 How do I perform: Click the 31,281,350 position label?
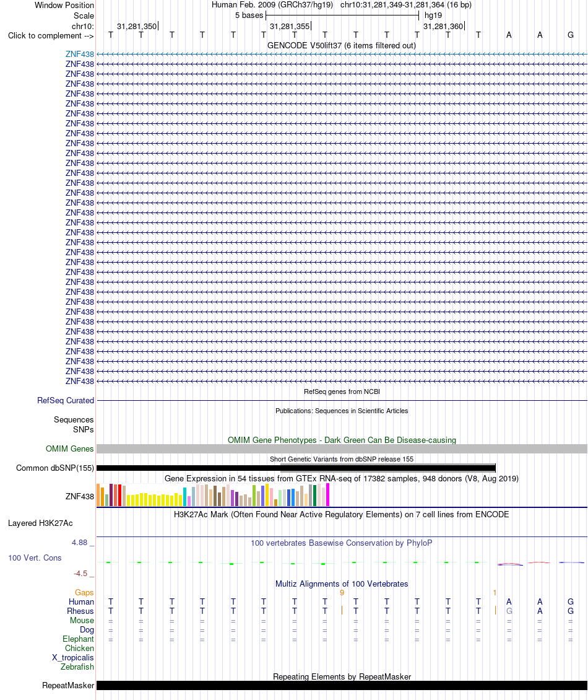pyautogui.click(x=137, y=27)
